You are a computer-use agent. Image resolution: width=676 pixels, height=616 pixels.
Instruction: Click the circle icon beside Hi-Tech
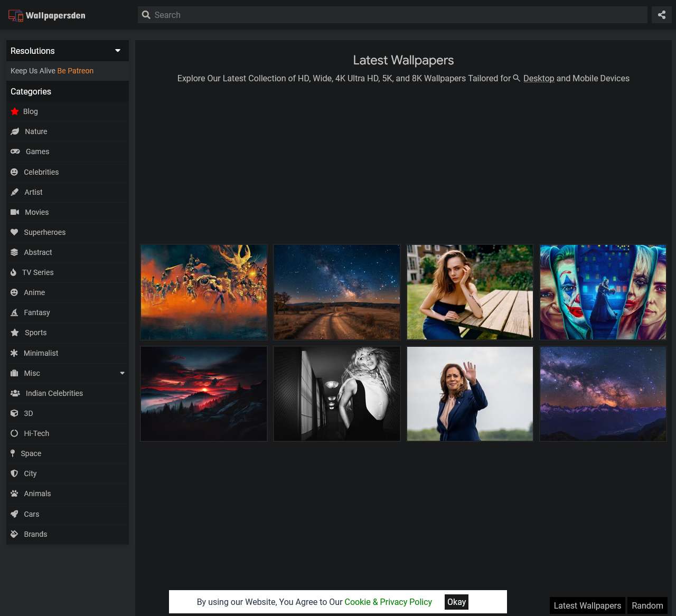(x=14, y=433)
